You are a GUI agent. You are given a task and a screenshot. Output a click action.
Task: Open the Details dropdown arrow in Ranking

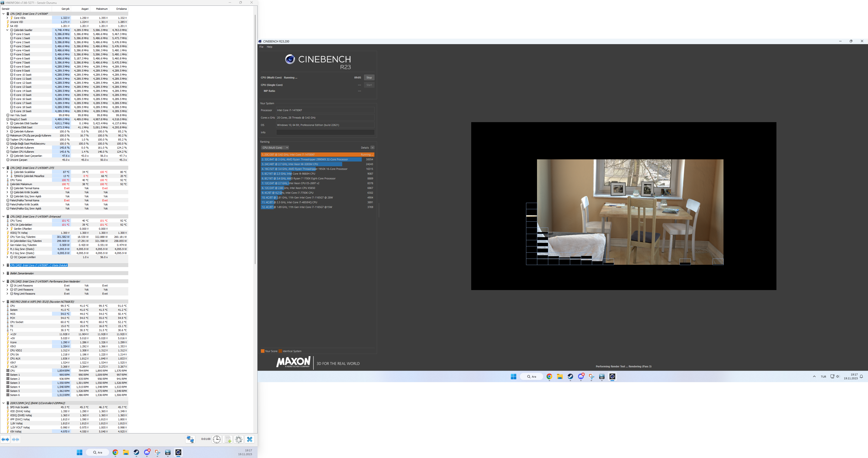[x=372, y=148]
